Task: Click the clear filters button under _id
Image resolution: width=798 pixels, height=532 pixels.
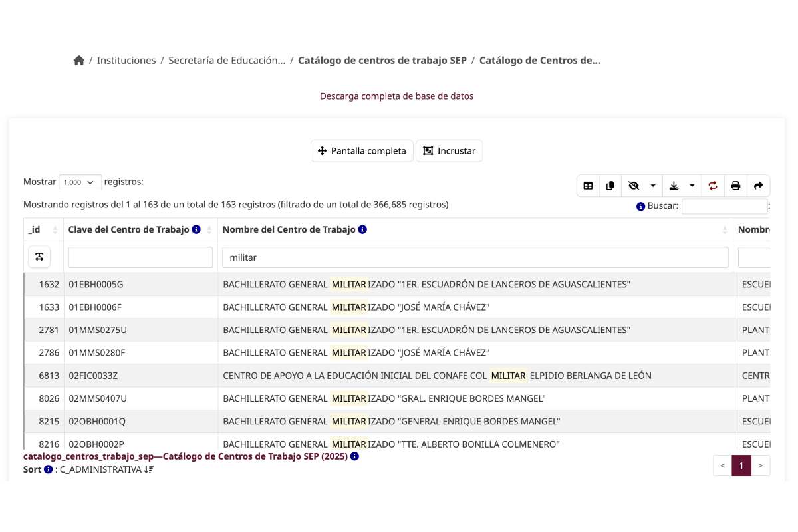Action: point(39,257)
